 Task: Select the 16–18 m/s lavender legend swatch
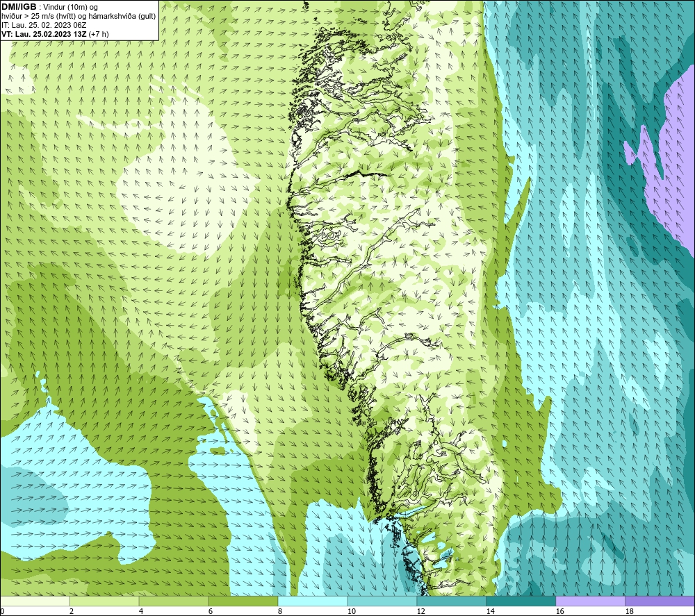pyautogui.click(x=590, y=601)
